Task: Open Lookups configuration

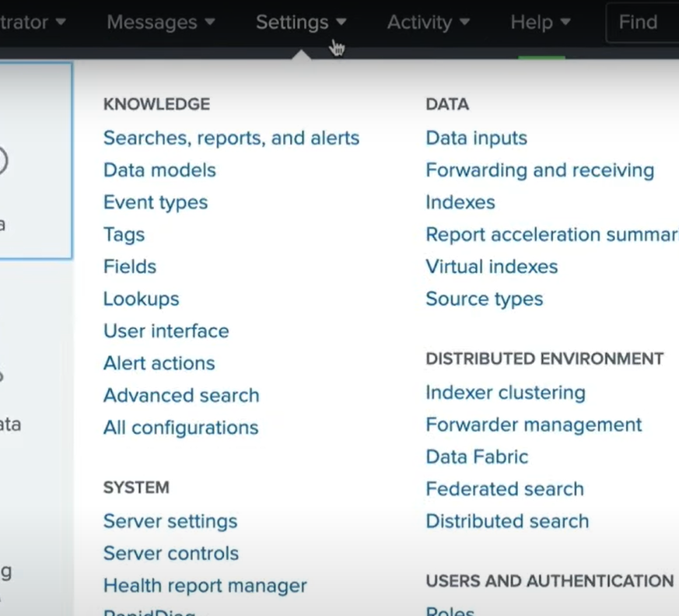Action: [141, 299]
